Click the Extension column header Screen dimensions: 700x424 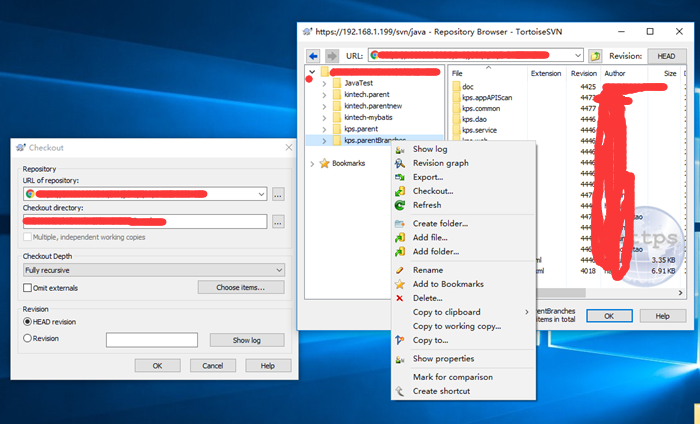(x=546, y=73)
